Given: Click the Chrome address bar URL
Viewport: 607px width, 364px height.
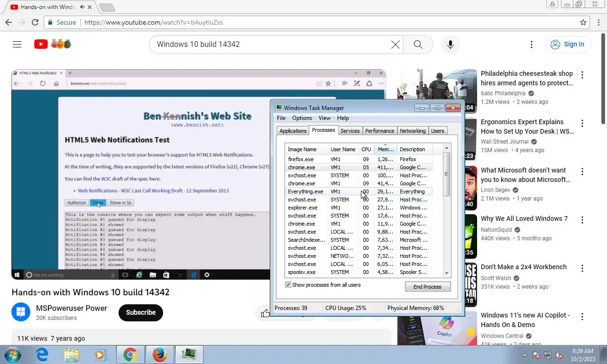Looking at the screenshot, I should (x=154, y=22).
